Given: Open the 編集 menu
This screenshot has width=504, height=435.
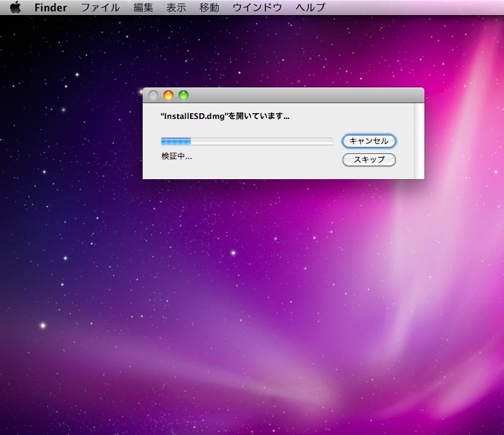Looking at the screenshot, I should coord(143,8).
